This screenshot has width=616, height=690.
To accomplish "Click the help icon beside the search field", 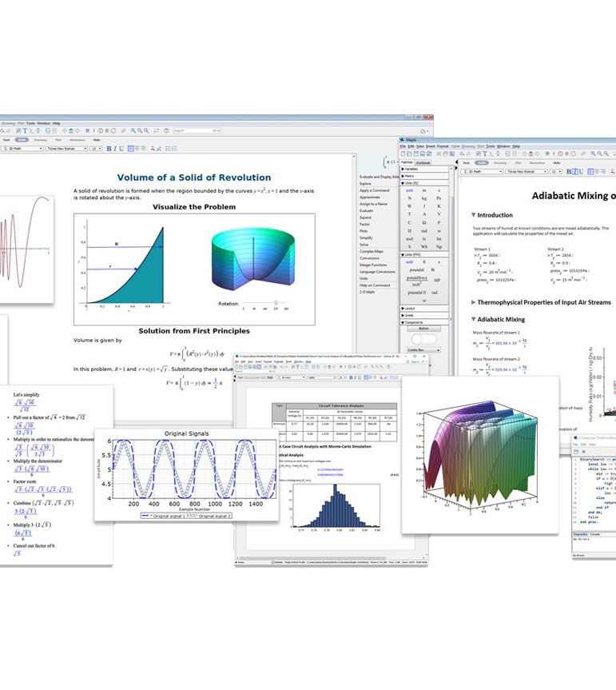I will click(166, 130).
